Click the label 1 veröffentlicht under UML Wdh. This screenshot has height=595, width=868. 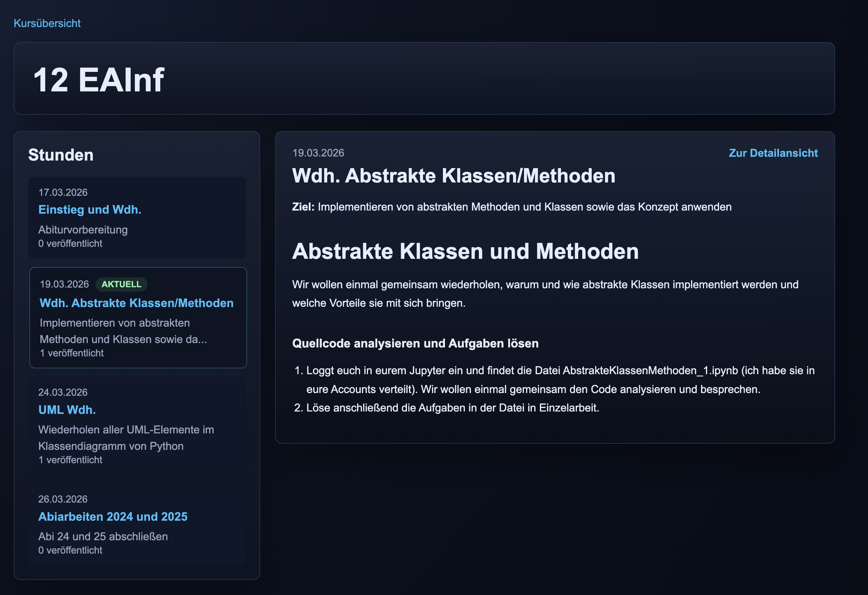[x=70, y=459]
